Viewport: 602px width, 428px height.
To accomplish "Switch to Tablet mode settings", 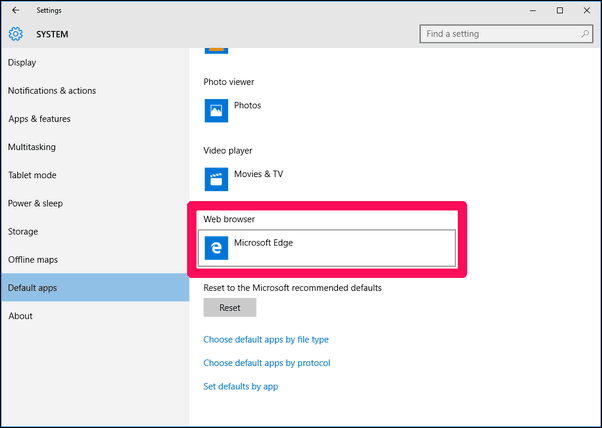I will (32, 175).
